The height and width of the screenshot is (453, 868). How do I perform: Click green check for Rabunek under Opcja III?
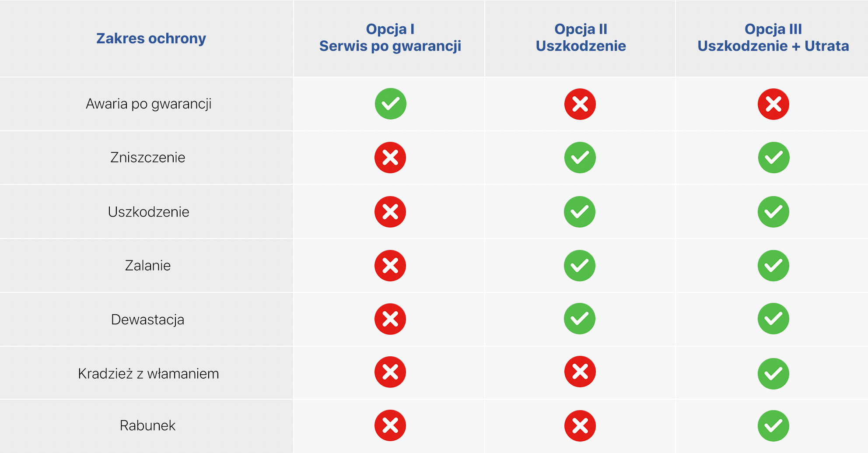tap(773, 426)
